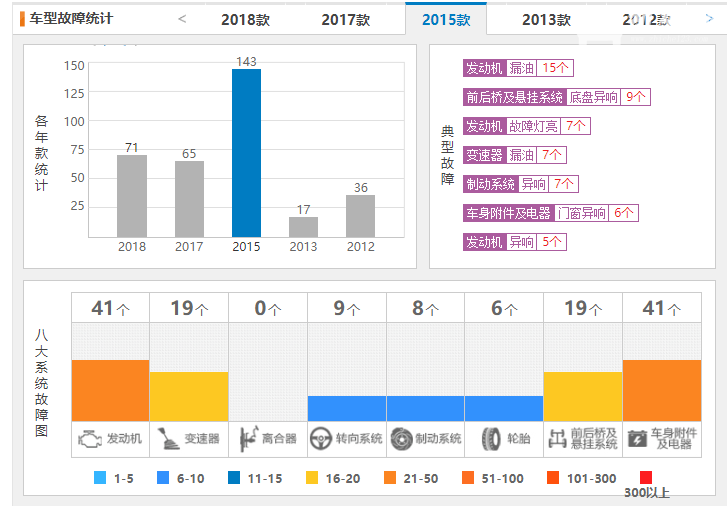The image size is (727, 506).
Task: Click the 51-100 legend swatch
Action: tap(468, 478)
